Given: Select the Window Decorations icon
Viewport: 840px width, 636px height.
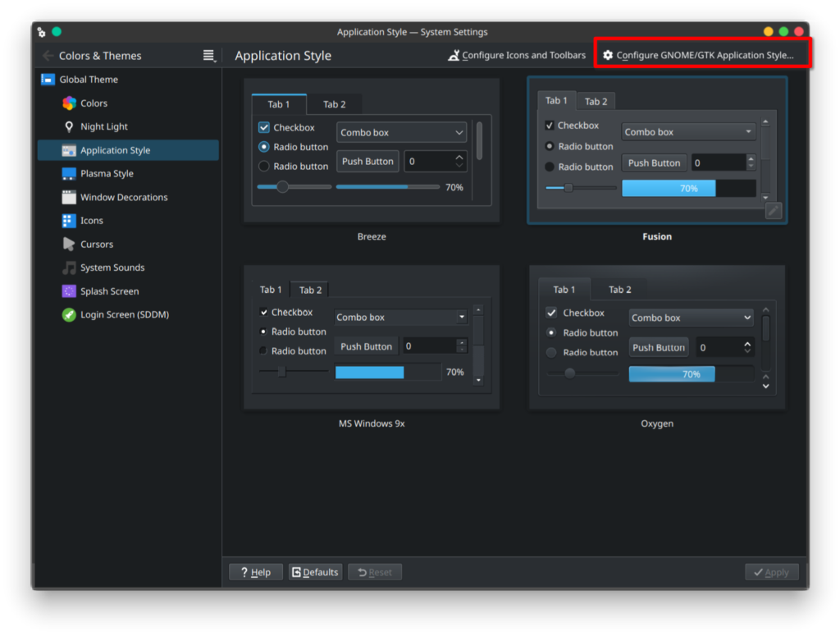Looking at the screenshot, I should [x=69, y=198].
